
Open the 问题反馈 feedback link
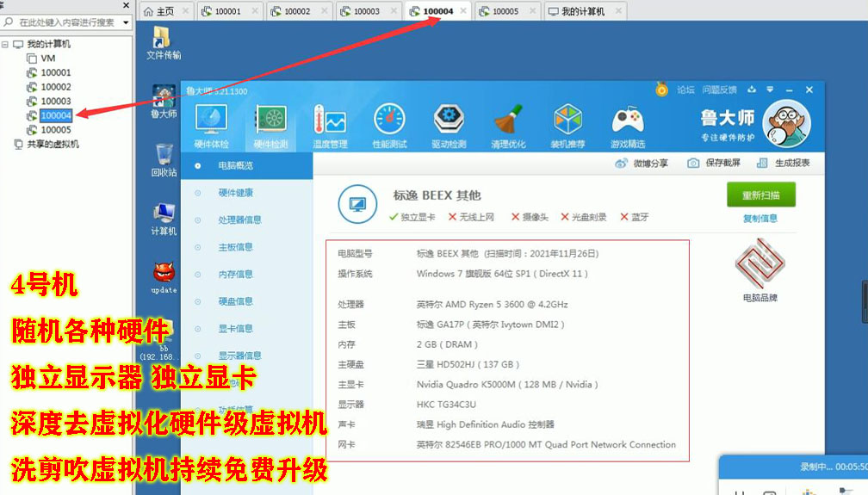[719, 90]
